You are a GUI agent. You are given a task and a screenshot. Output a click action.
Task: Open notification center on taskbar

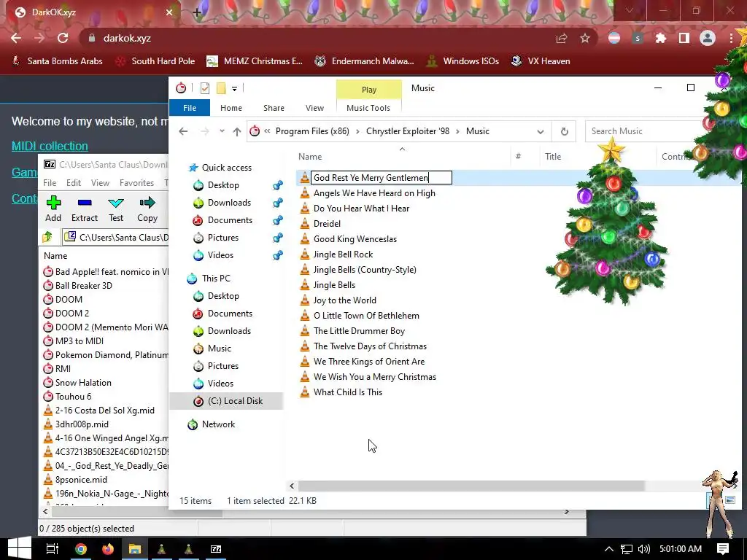[723, 548]
